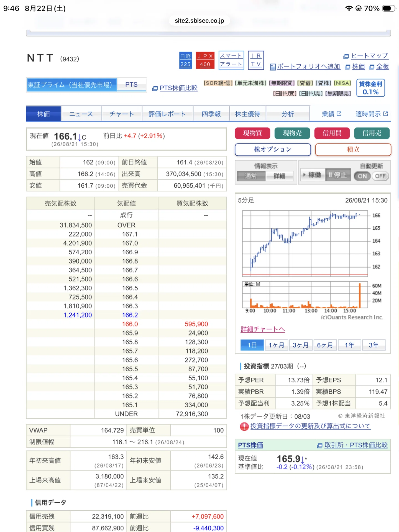Select 1年 chart period
Viewport: 399px width, 532px height.
pyautogui.click(x=349, y=345)
